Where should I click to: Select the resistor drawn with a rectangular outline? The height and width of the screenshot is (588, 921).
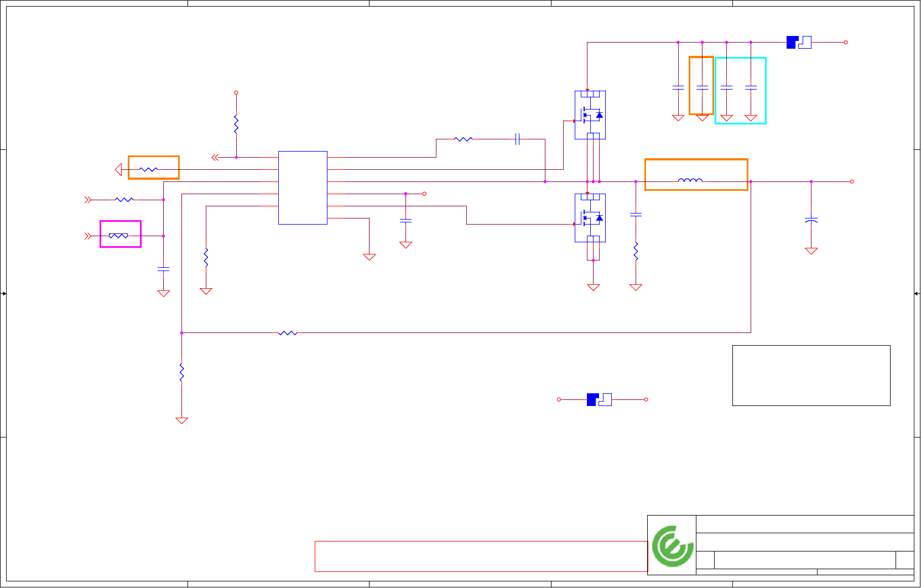[x=118, y=236]
